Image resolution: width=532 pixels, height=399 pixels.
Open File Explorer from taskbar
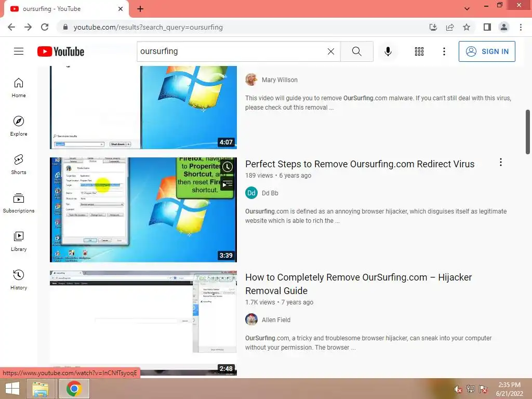coord(41,389)
